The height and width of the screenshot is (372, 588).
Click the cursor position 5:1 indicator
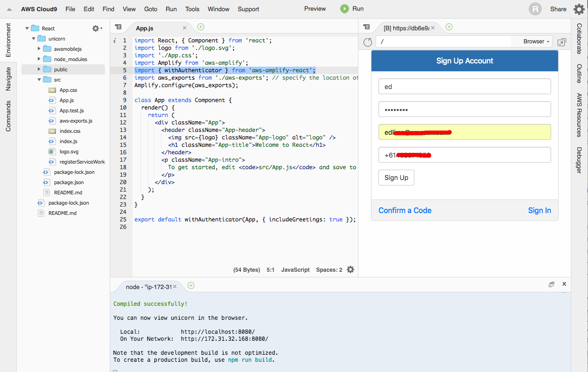pyautogui.click(x=271, y=269)
